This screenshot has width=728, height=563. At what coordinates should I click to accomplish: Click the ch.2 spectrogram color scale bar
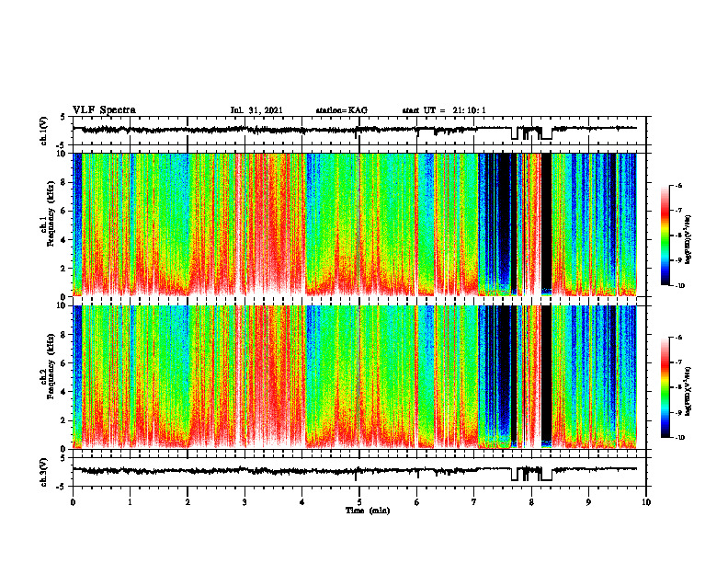665,387
